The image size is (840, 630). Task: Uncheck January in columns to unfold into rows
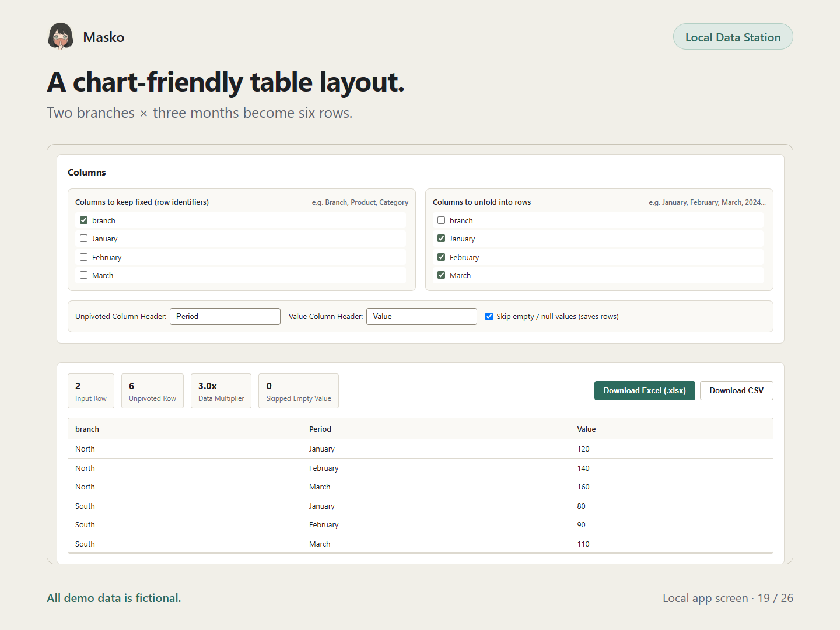click(442, 239)
